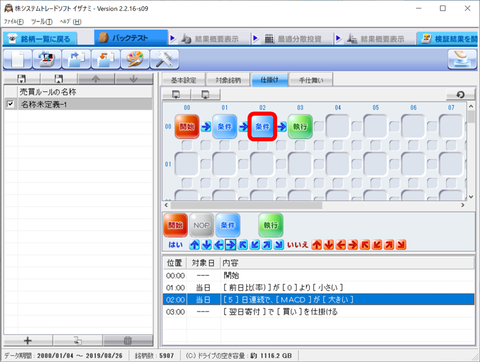Choose the blue はい up-left diagonal arrow
This screenshot has width=480, height=362.
point(243,245)
